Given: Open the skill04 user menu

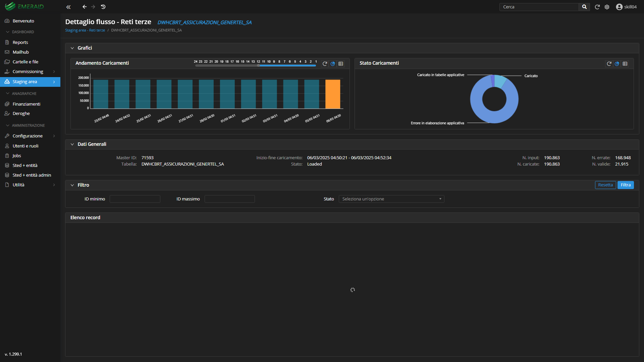Looking at the screenshot, I should point(626,7).
